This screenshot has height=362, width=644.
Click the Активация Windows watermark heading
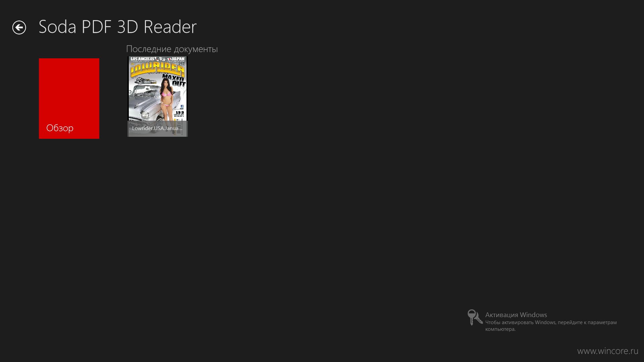(516, 315)
